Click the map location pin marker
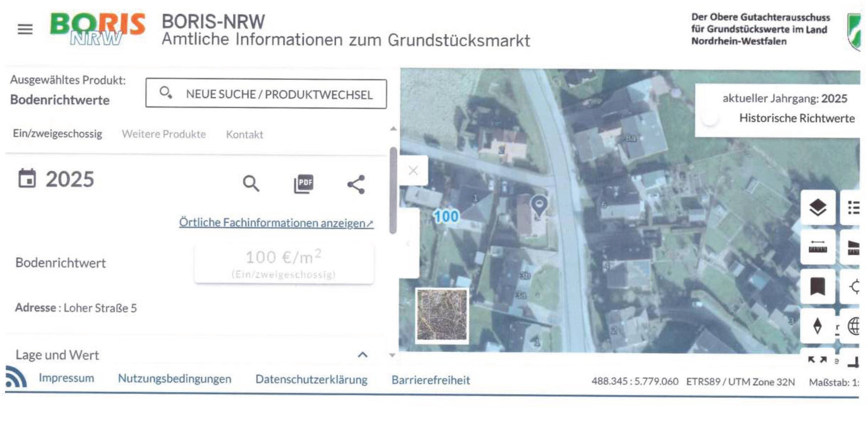This screenshot has height=434, width=868. coord(539,206)
